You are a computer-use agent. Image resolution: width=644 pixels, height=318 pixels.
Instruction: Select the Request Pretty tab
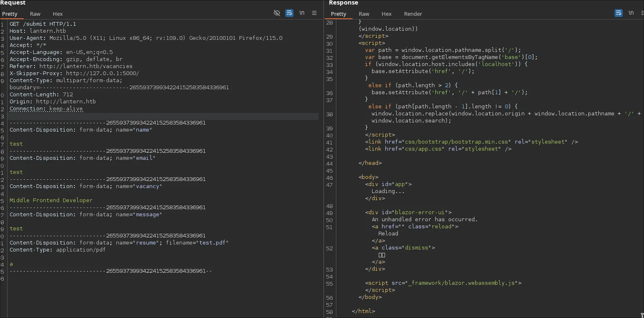[10, 14]
